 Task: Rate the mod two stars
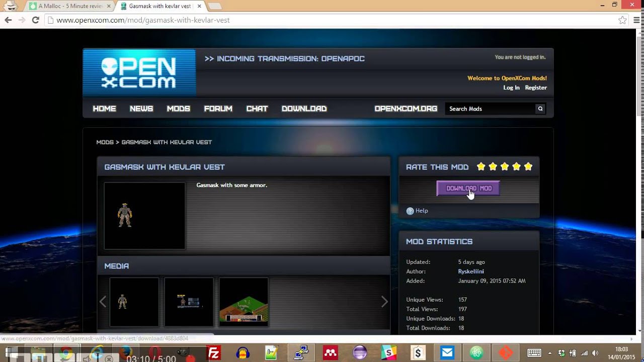pyautogui.click(x=493, y=166)
